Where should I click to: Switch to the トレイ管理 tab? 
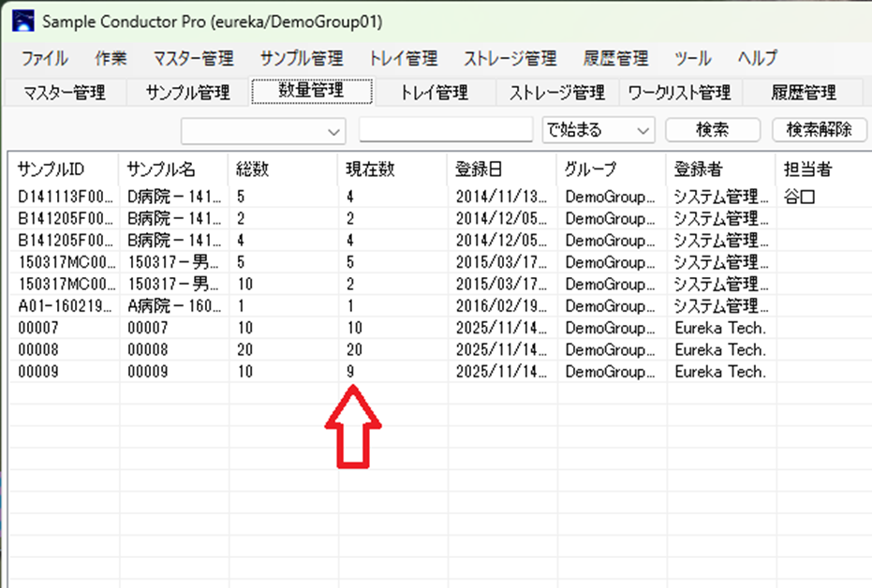point(434,93)
